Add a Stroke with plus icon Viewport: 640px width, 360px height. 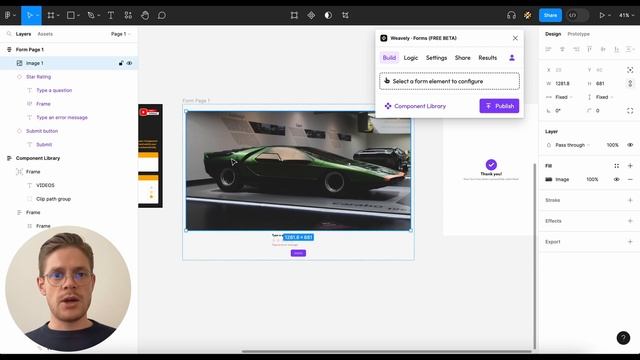630,200
